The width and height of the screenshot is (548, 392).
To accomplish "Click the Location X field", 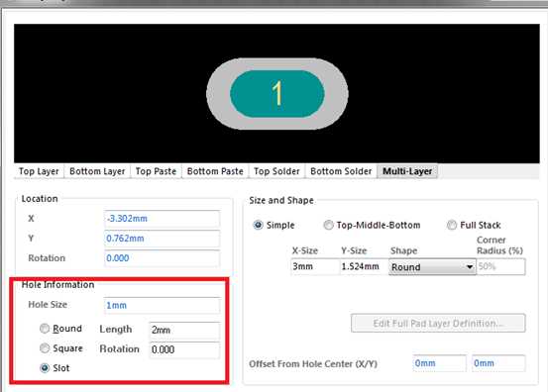I will click(x=162, y=219).
